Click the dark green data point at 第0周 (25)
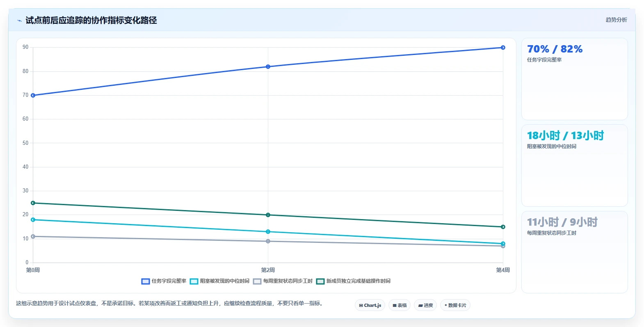This screenshot has height=327, width=644. click(x=33, y=203)
